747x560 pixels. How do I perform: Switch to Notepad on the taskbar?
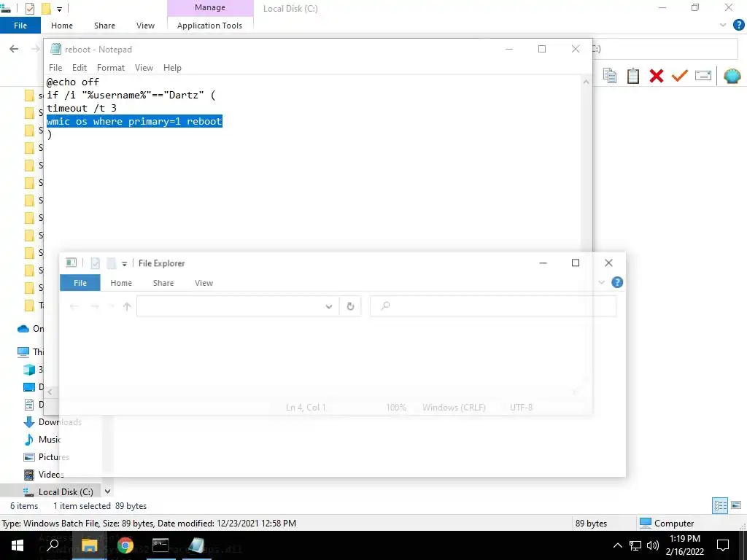196,545
